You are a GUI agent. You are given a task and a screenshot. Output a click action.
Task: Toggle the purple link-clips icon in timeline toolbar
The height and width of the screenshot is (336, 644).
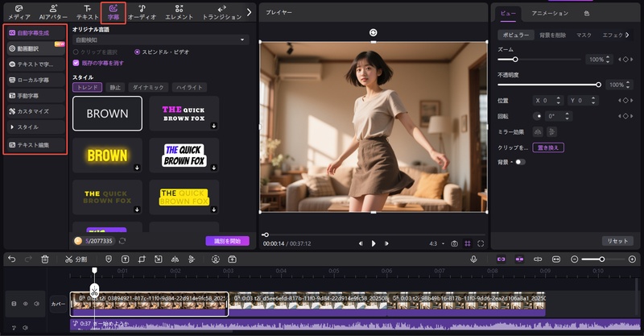(x=501, y=259)
